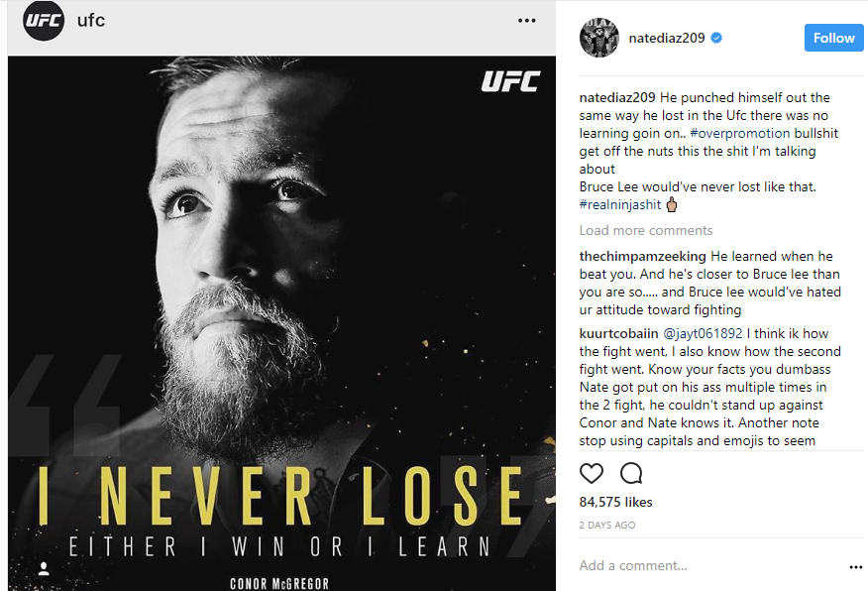Open the #overpromotion hashtag
Screen dimensions: 868x591
pos(739,134)
